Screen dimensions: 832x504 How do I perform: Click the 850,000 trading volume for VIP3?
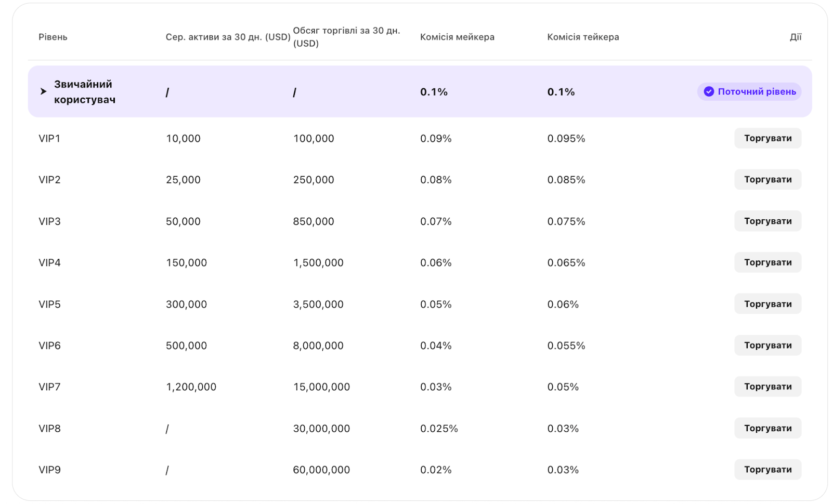point(314,221)
